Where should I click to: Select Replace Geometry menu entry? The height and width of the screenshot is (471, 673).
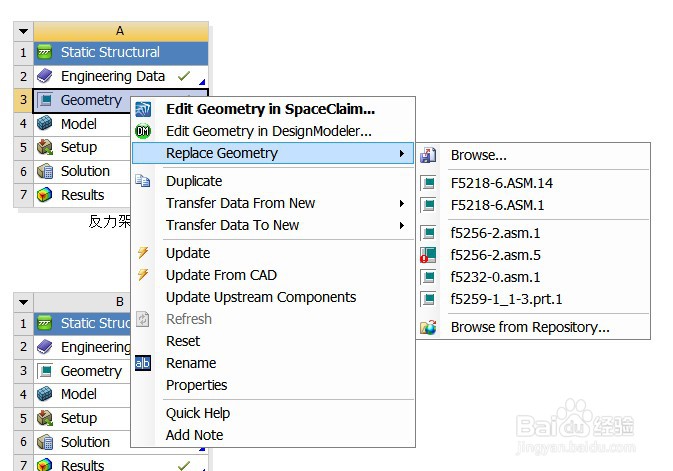click(x=273, y=153)
